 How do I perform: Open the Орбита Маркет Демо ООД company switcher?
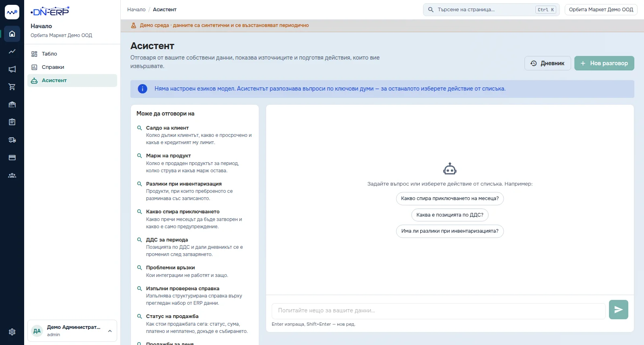(x=601, y=10)
